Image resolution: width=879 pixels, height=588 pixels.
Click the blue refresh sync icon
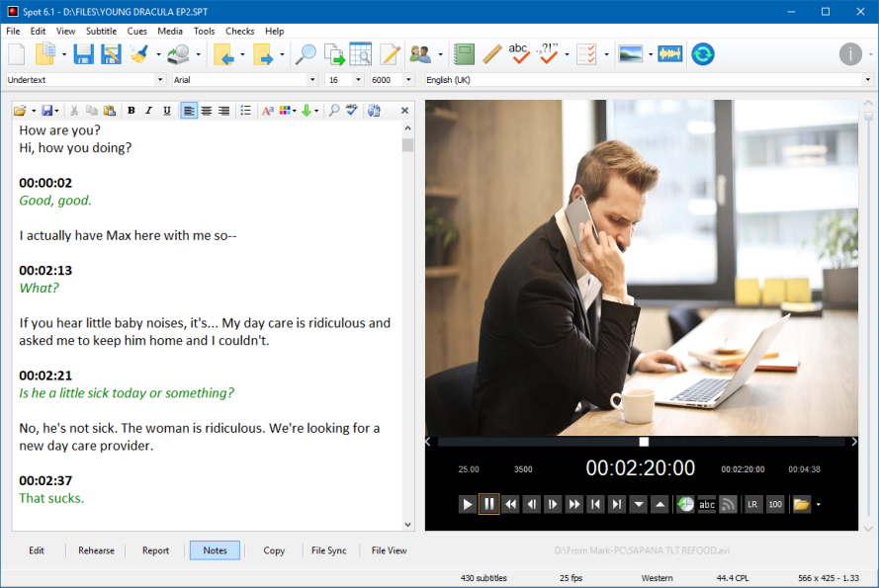pyautogui.click(x=702, y=54)
